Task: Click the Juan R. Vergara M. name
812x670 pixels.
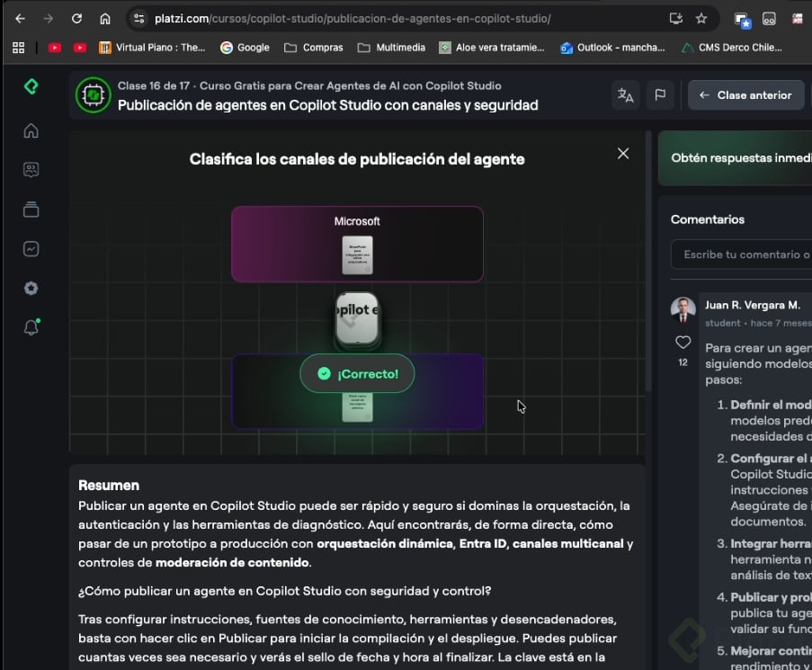Action: [753, 305]
